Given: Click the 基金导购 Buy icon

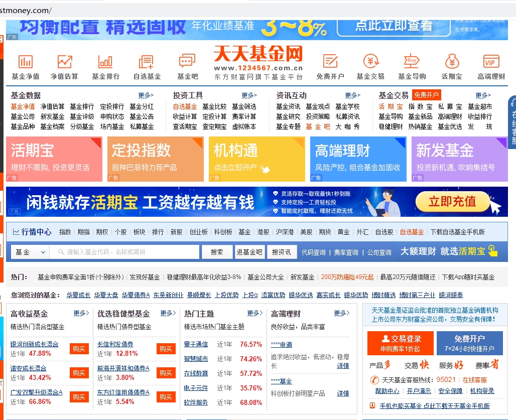Looking at the screenshot, I should [x=412, y=62].
